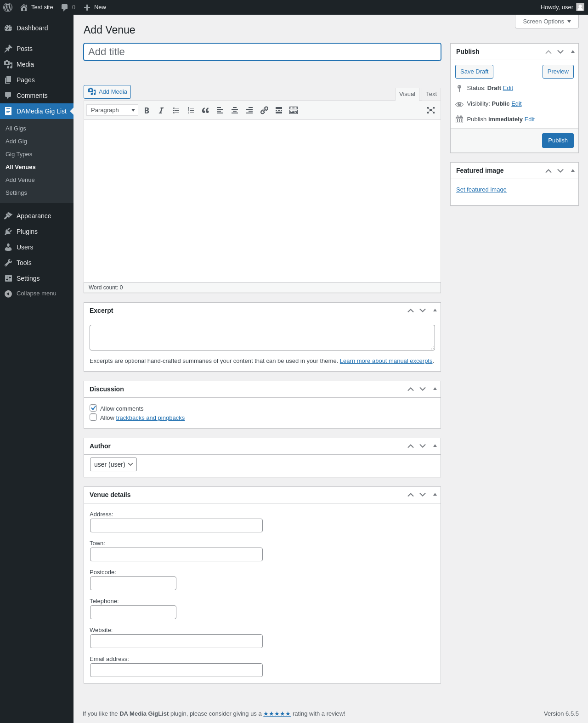
Task: Open Pages in the sidebar
Action: coord(37,80)
